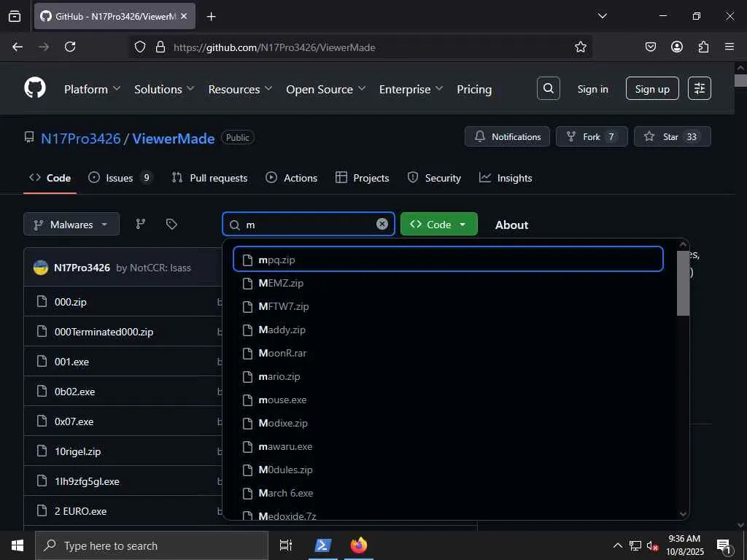This screenshot has height=560, width=747.
Task: Show hidden tray icons chevron
Action: 617,545
